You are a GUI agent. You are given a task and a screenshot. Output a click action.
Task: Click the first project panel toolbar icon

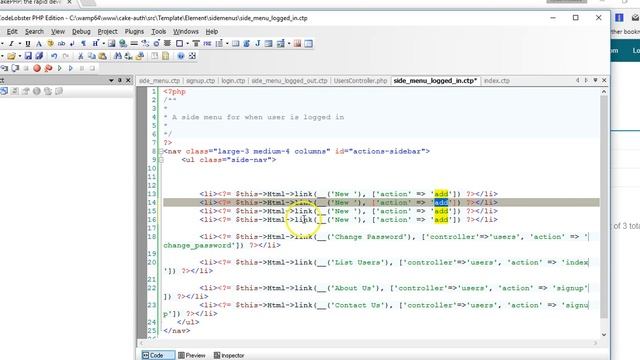4,91
